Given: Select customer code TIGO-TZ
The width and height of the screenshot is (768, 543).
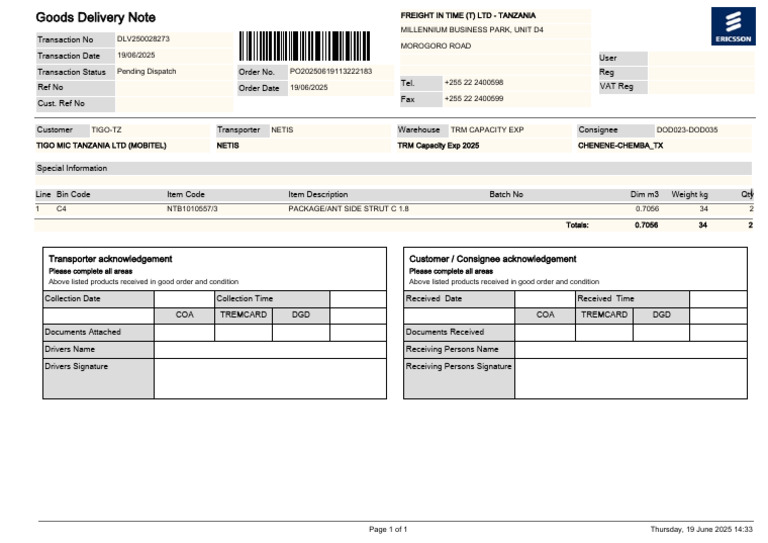Looking at the screenshot, I should pos(106,130).
